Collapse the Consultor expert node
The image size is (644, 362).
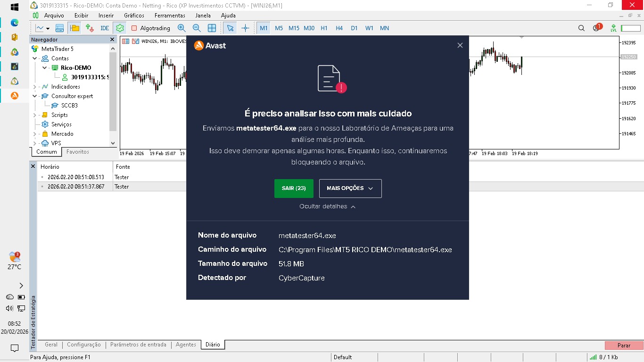click(x=35, y=96)
